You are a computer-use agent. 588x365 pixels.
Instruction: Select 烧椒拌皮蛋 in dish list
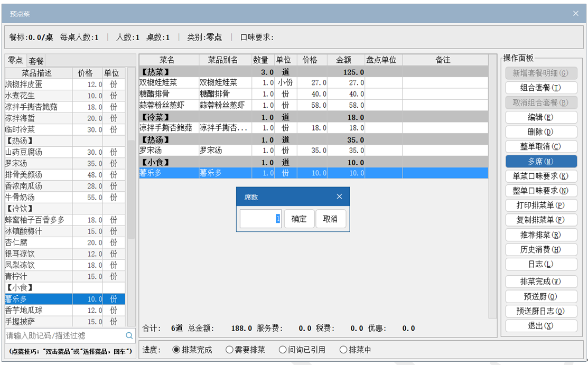(x=65, y=85)
